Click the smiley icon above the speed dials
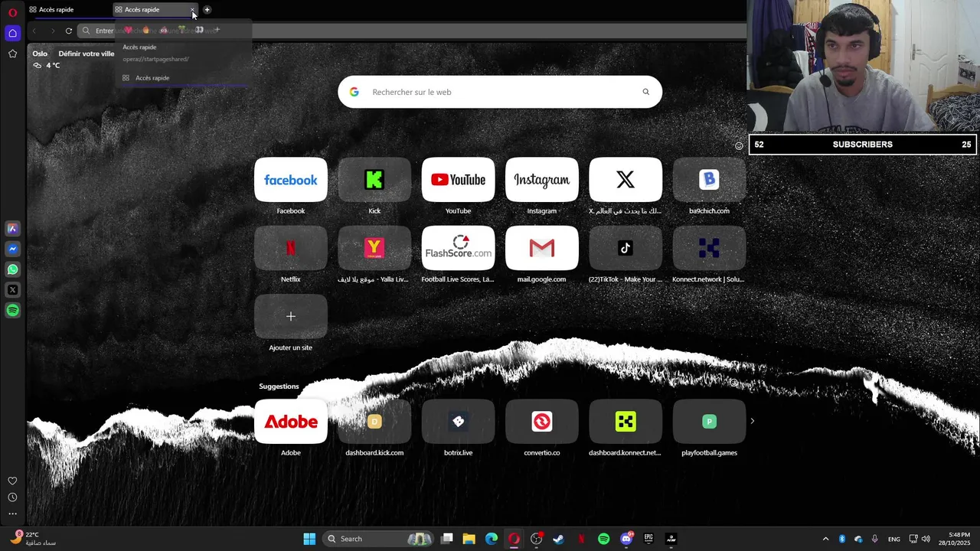 [739, 145]
